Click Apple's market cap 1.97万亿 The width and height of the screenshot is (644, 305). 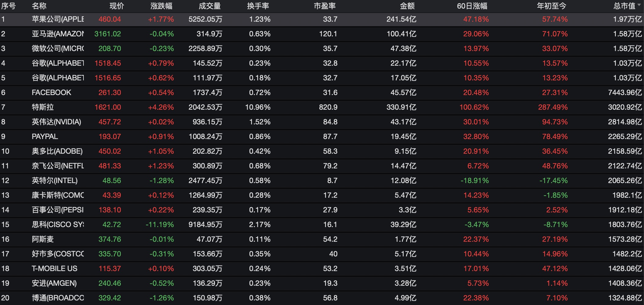click(x=627, y=19)
